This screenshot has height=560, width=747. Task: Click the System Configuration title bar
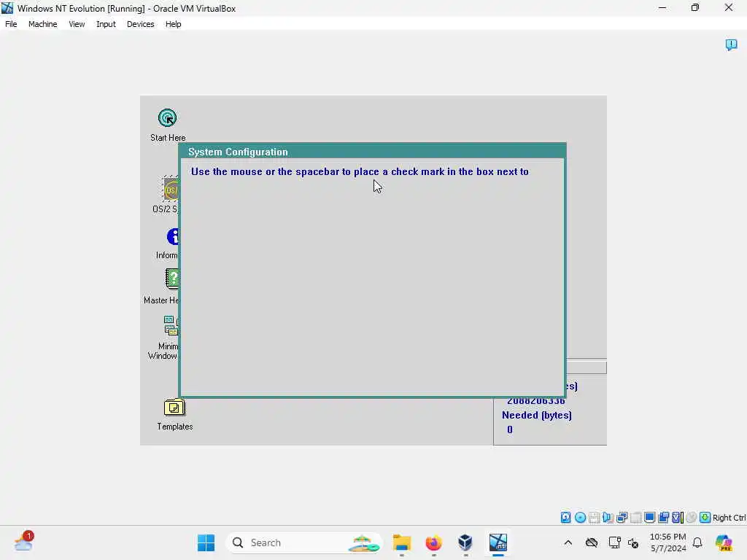coord(373,152)
